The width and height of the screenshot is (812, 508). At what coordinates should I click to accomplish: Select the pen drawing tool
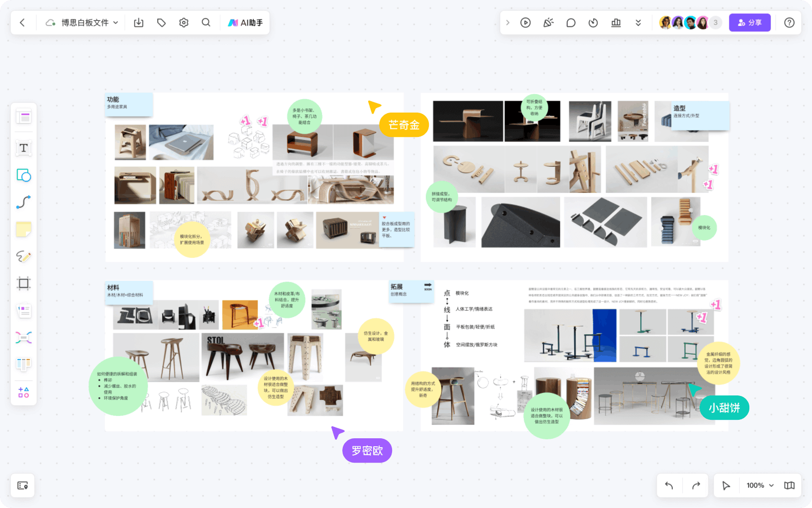[23, 256]
